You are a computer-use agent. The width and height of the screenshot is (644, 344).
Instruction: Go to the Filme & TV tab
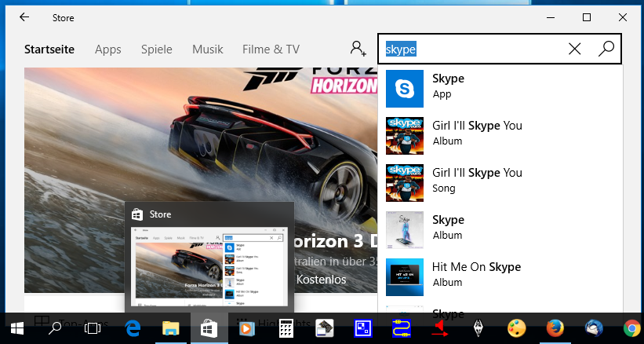pyautogui.click(x=271, y=49)
